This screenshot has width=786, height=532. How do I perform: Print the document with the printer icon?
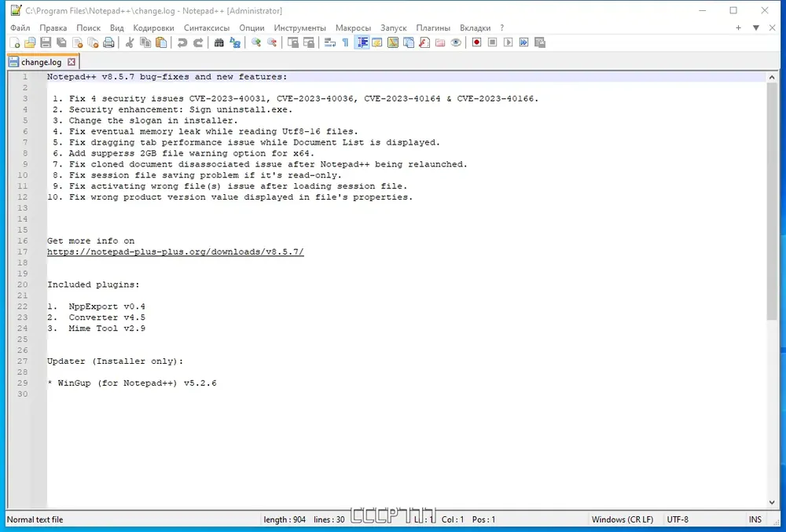[108, 42]
